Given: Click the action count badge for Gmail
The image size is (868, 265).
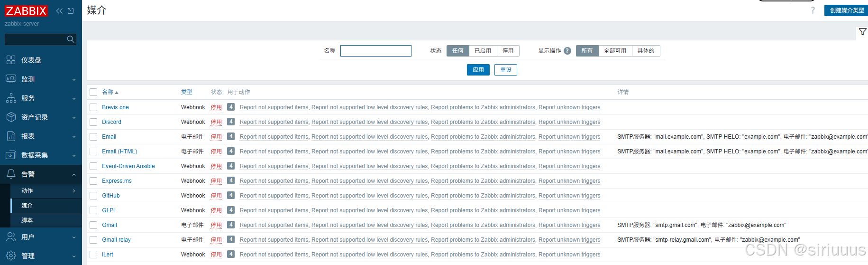Looking at the screenshot, I should click(x=231, y=225).
